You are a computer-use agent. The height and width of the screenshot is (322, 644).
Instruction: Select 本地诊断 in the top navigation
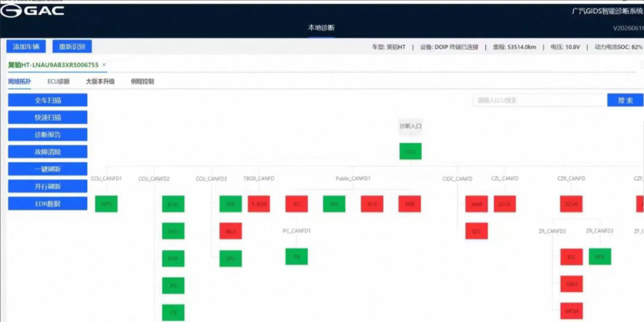coord(321,27)
